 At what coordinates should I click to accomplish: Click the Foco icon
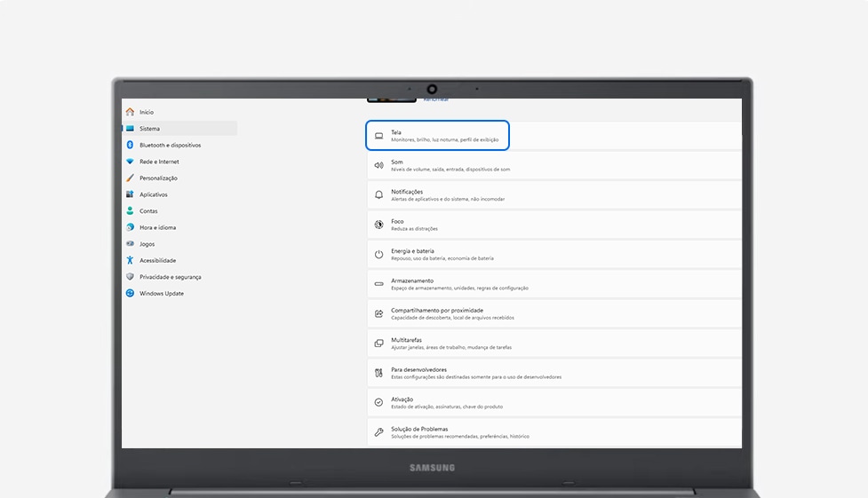point(378,225)
